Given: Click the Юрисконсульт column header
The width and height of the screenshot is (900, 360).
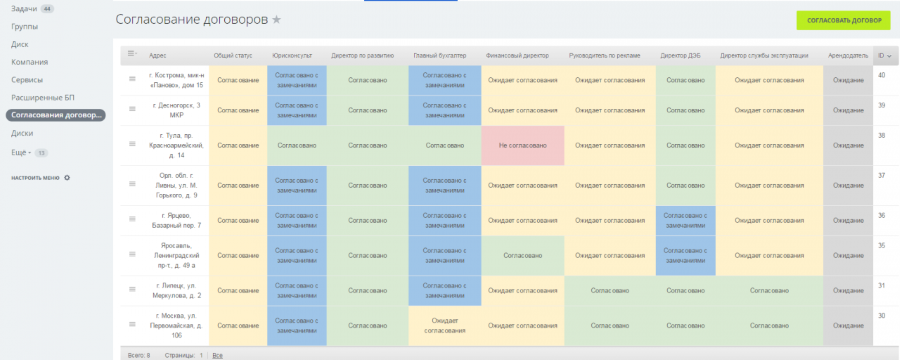Looking at the screenshot, I should click(x=292, y=56).
